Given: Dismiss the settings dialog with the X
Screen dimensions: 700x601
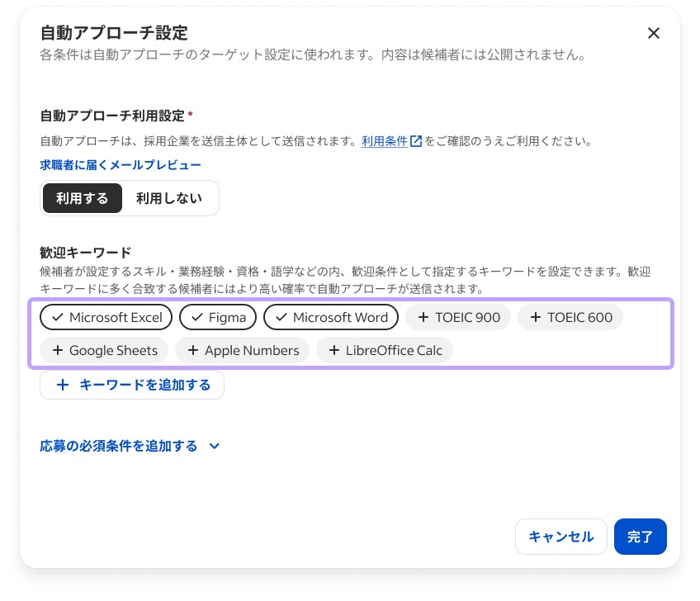Looking at the screenshot, I should (654, 33).
